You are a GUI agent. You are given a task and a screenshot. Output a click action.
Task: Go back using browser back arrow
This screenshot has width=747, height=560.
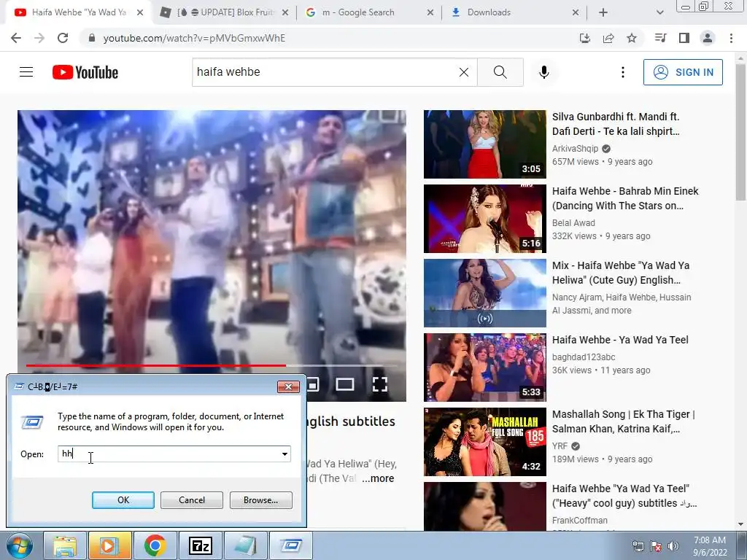(16, 38)
